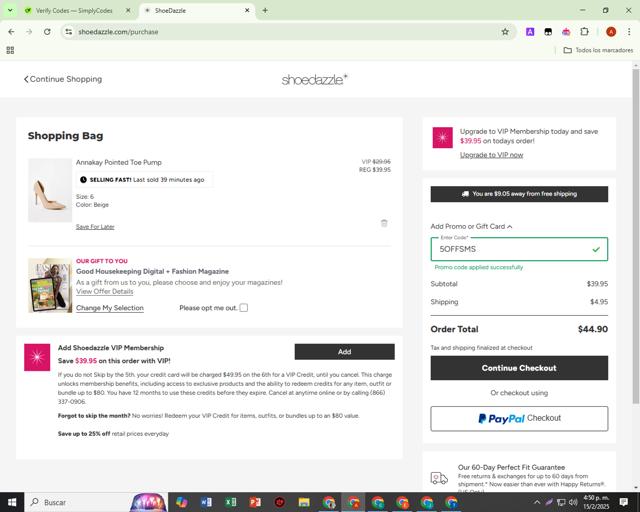The image size is (640, 512).
Task: Pay with PayPal Checkout button
Action: click(x=519, y=419)
